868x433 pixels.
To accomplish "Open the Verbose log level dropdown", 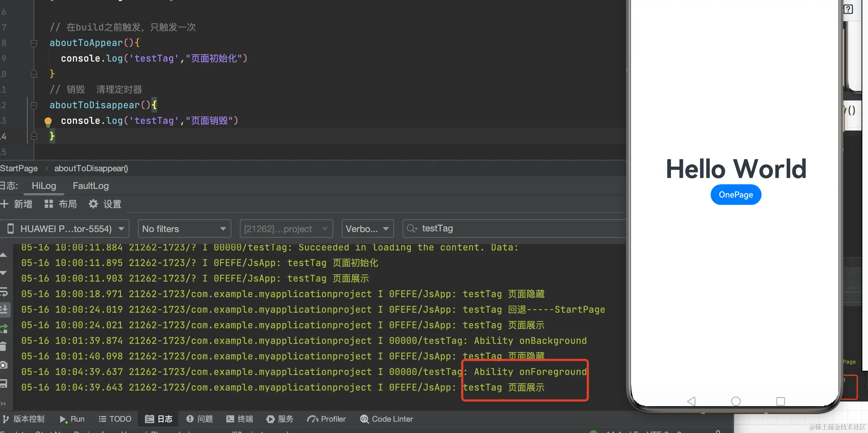I will click(367, 229).
